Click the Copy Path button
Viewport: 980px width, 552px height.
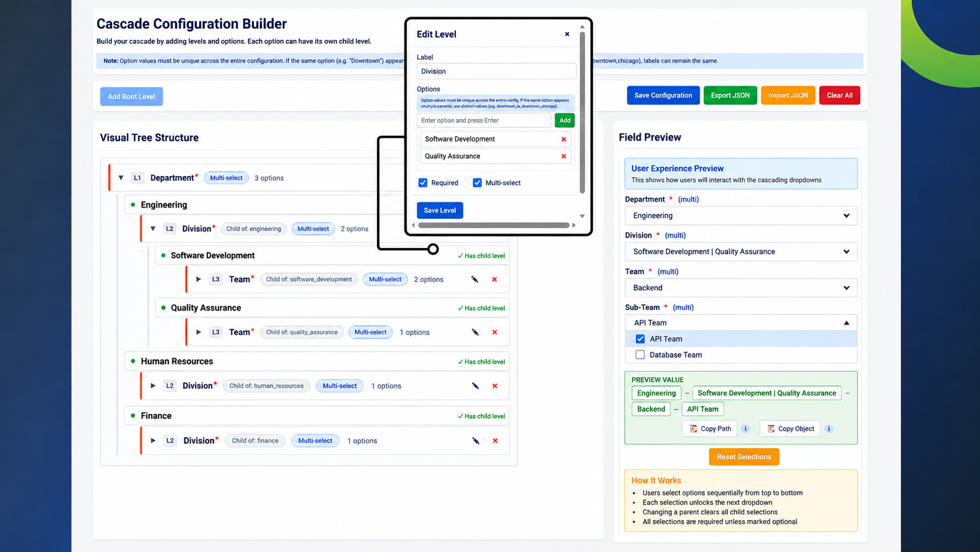[x=710, y=429]
